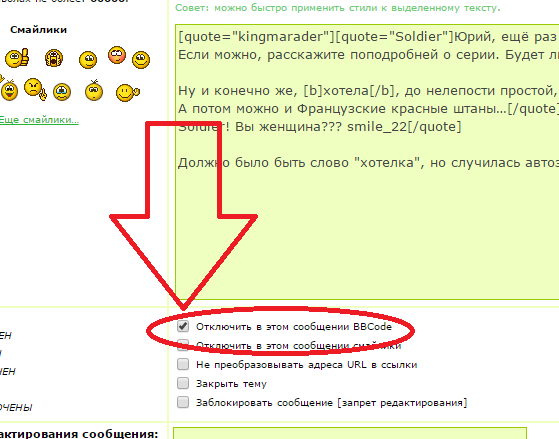Insert the waving smiley
The height and width of the screenshot is (439, 559).
point(128,93)
